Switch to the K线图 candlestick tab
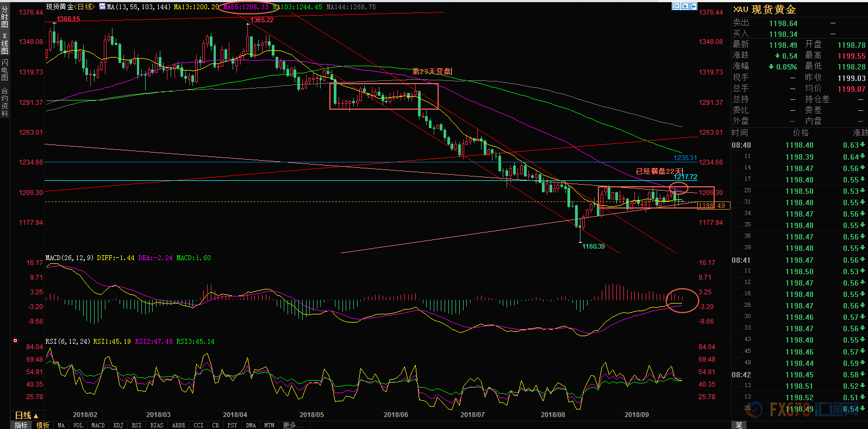Viewport: 868px width, 429px height. (4, 43)
